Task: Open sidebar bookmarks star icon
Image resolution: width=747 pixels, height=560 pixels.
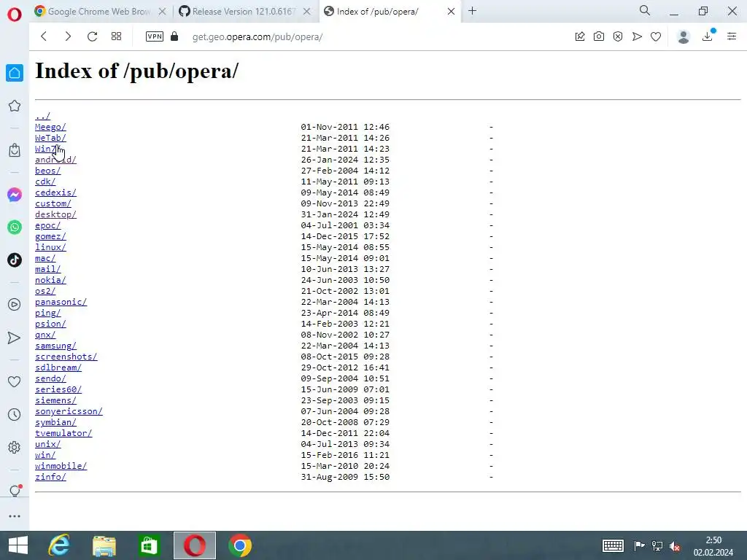Action: (x=15, y=106)
